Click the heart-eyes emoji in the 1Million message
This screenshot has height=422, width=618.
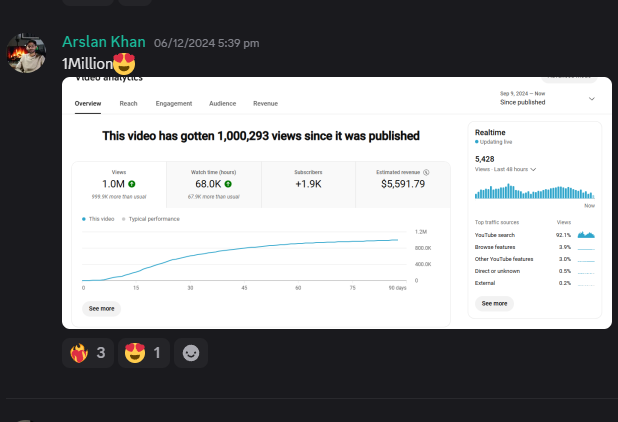(x=124, y=64)
